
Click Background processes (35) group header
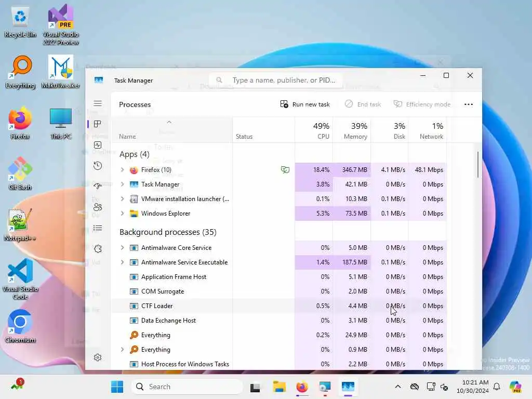click(168, 232)
